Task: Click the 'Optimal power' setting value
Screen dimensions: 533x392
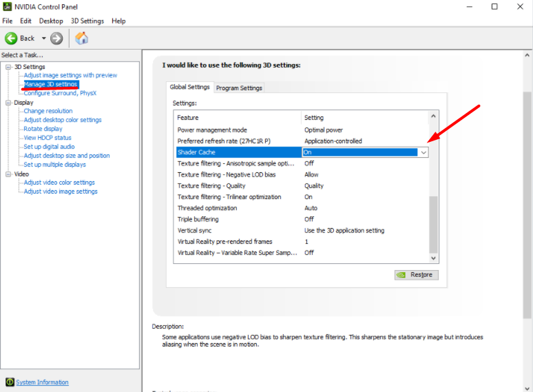Action: point(324,130)
